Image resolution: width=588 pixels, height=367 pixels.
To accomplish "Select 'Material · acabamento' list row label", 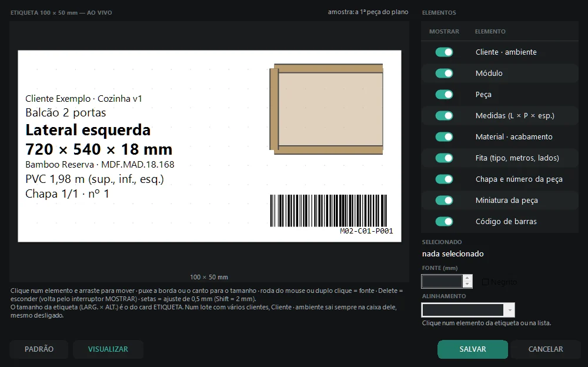I will tap(514, 137).
